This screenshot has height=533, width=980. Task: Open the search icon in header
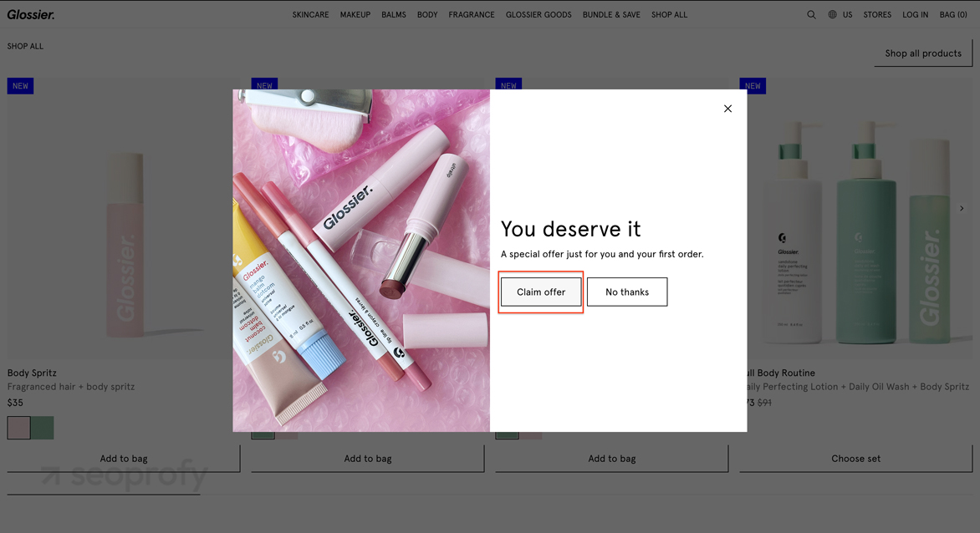pos(811,14)
